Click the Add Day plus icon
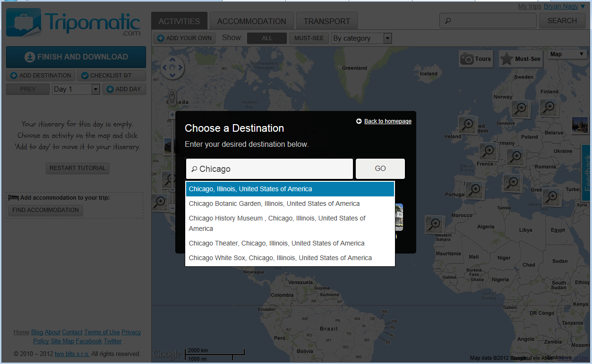The height and width of the screenshot is (364, 592). 109,89
